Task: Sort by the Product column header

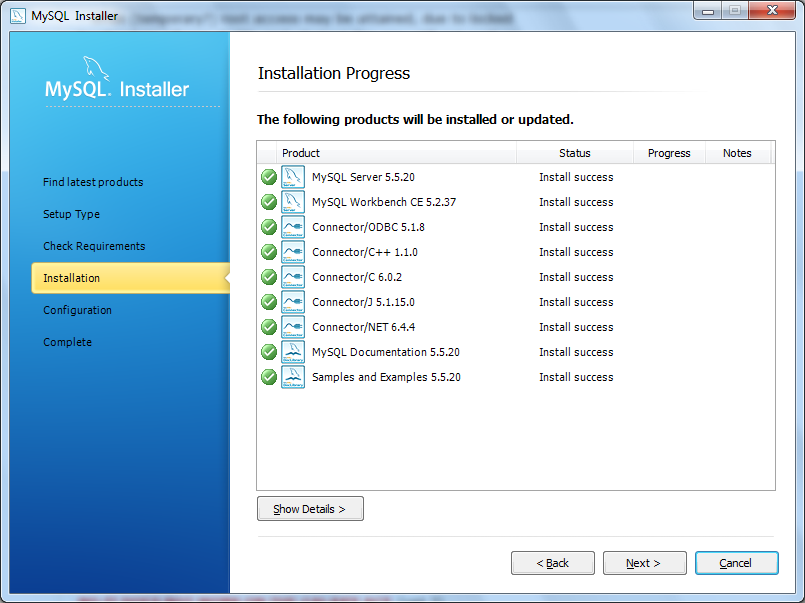Action: click(396, 153)
